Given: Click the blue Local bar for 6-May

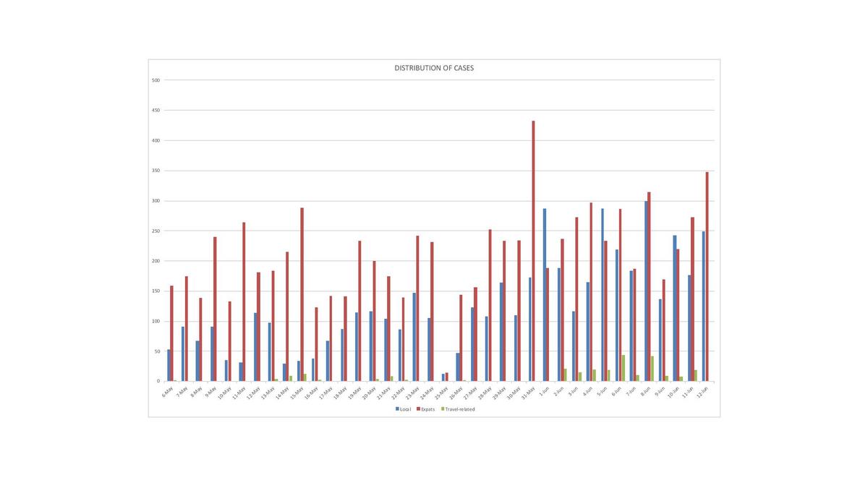Looking at the screenshot, I should pos(169,365).
